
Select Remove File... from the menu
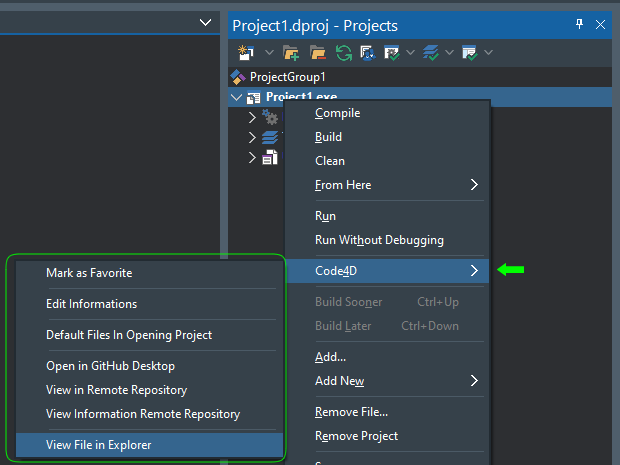(x=388, y=412)
